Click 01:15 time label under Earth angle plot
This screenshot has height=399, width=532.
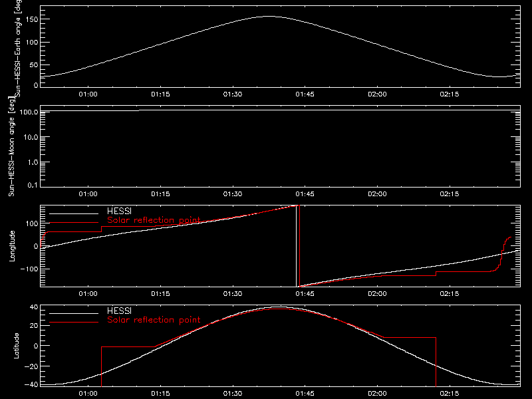pyautogui.click(x=160, y=94)
